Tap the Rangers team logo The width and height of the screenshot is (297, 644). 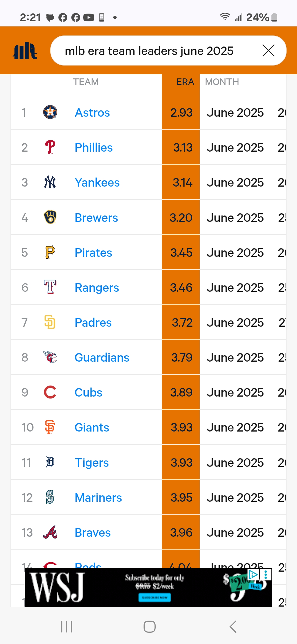tap(50, 287)
